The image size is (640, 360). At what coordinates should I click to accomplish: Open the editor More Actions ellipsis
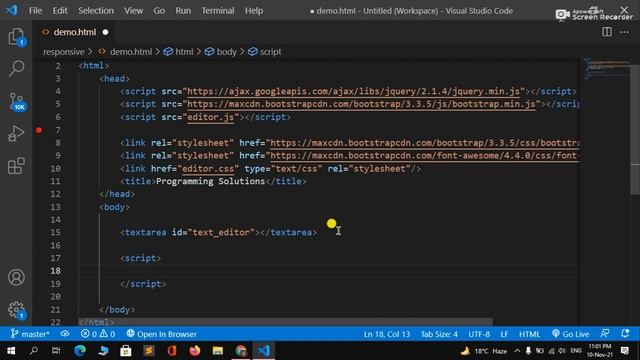pyautogui.click(x=624, y=32)
